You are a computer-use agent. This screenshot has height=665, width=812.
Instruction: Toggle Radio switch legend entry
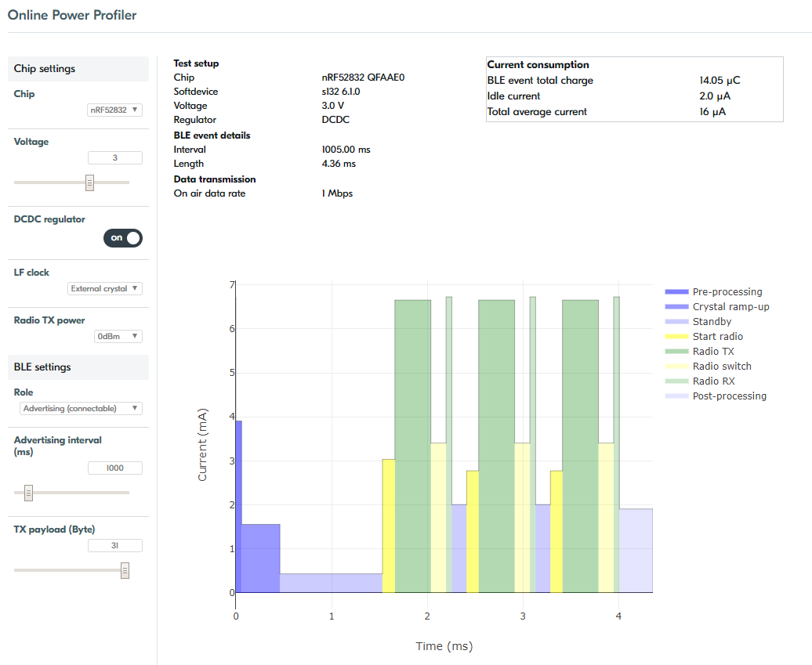tap(721, 367)
